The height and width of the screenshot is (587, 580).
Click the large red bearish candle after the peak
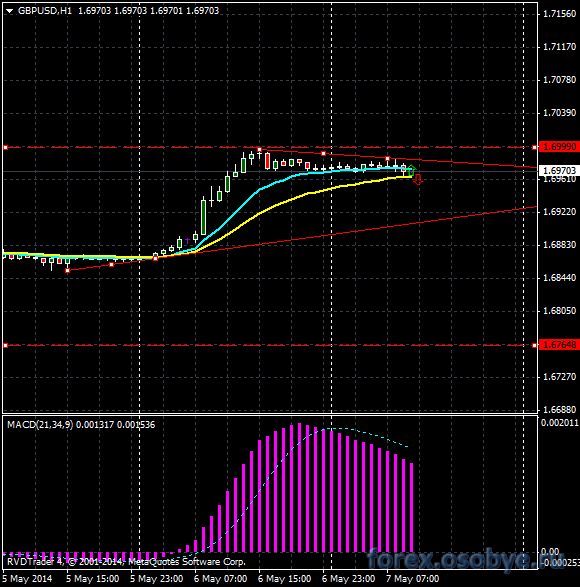[267, 161]
